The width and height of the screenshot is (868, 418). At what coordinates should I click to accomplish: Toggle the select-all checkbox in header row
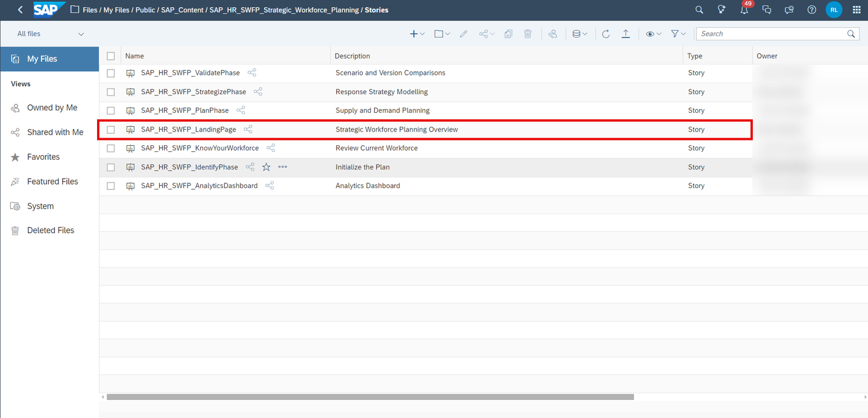pos(111,56)
